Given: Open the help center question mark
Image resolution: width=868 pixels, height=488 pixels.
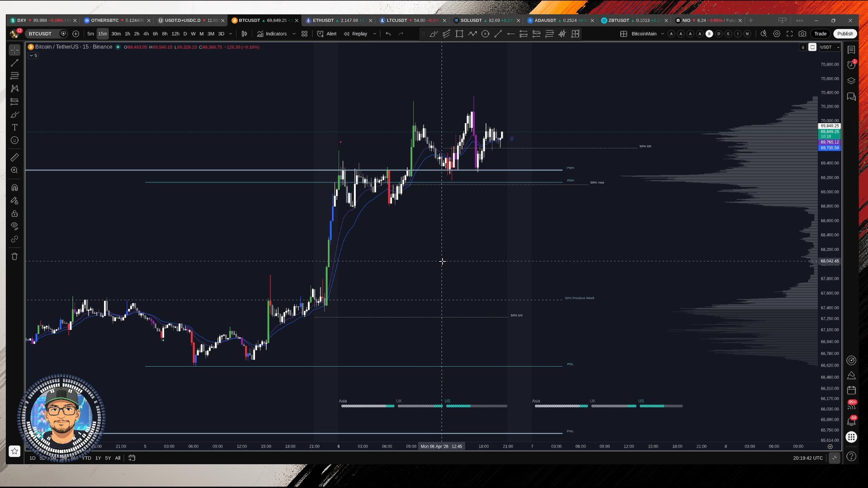Looking at the screenshot, I should point(851,457).
